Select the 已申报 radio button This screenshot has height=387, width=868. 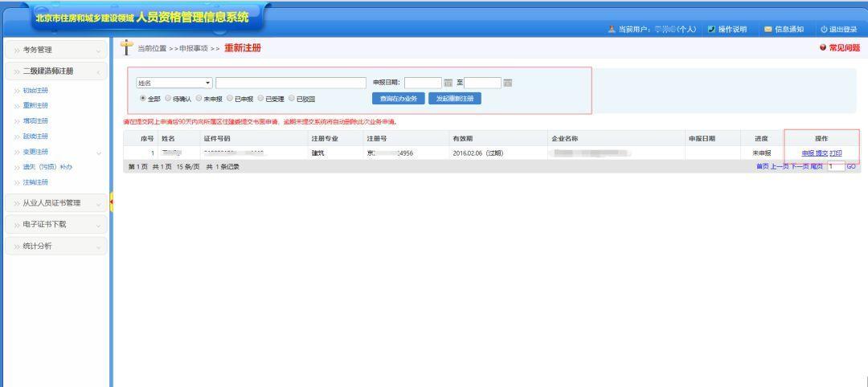230,99
